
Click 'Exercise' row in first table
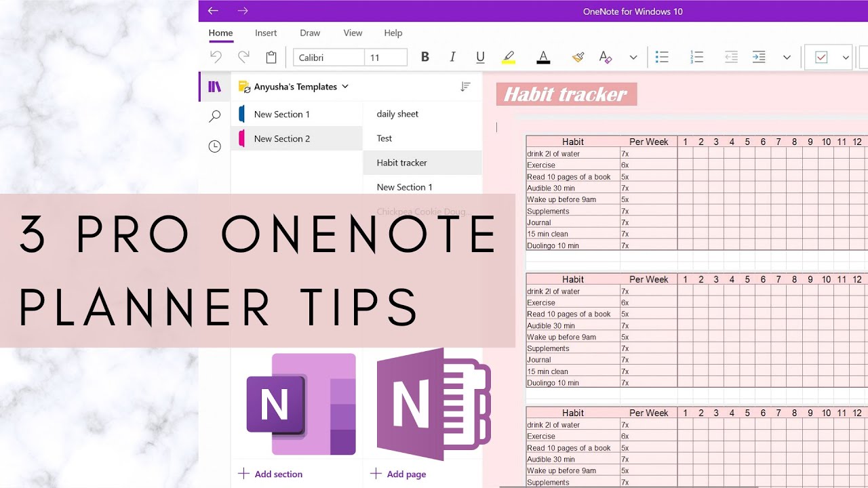pyautogui.click(x=573, y=165)
